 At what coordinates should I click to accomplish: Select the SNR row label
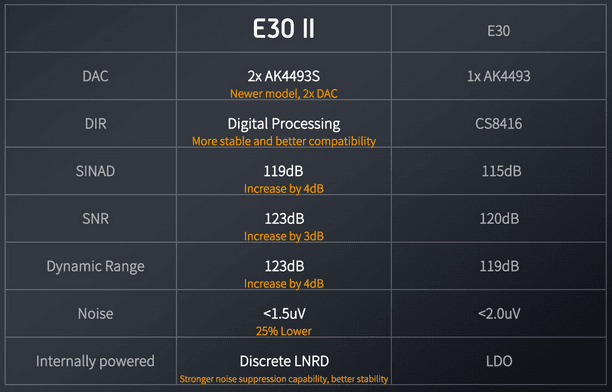coord(95,219)
